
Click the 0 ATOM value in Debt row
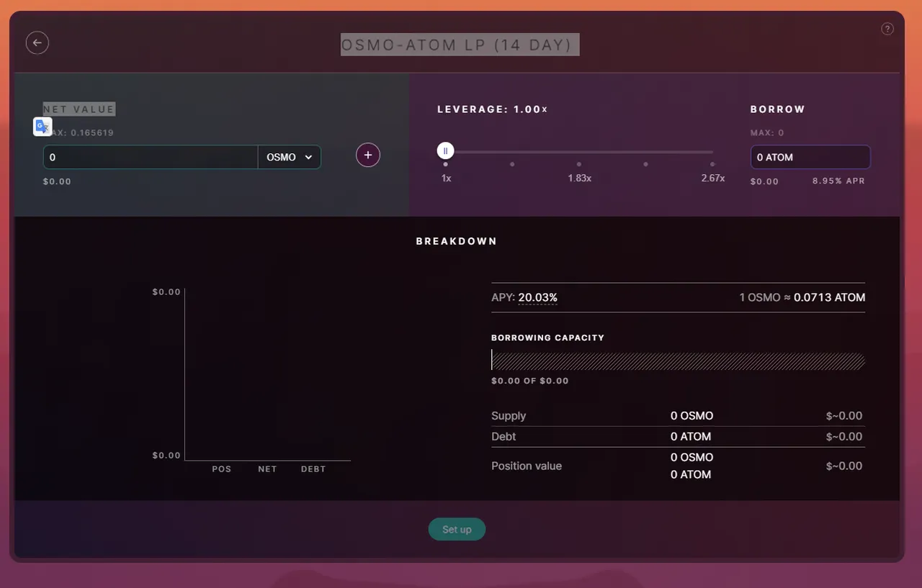691,436
